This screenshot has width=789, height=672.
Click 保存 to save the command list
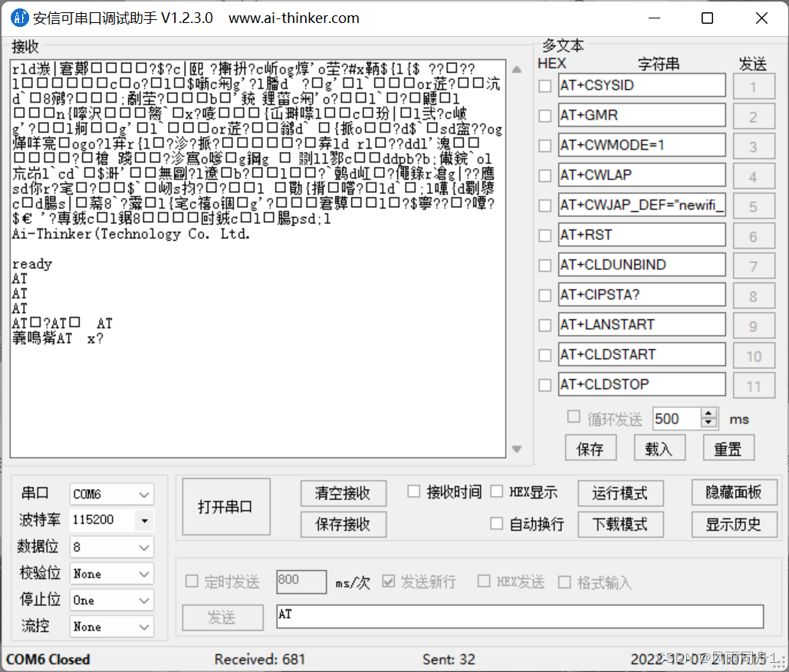[x=590, y=447]
